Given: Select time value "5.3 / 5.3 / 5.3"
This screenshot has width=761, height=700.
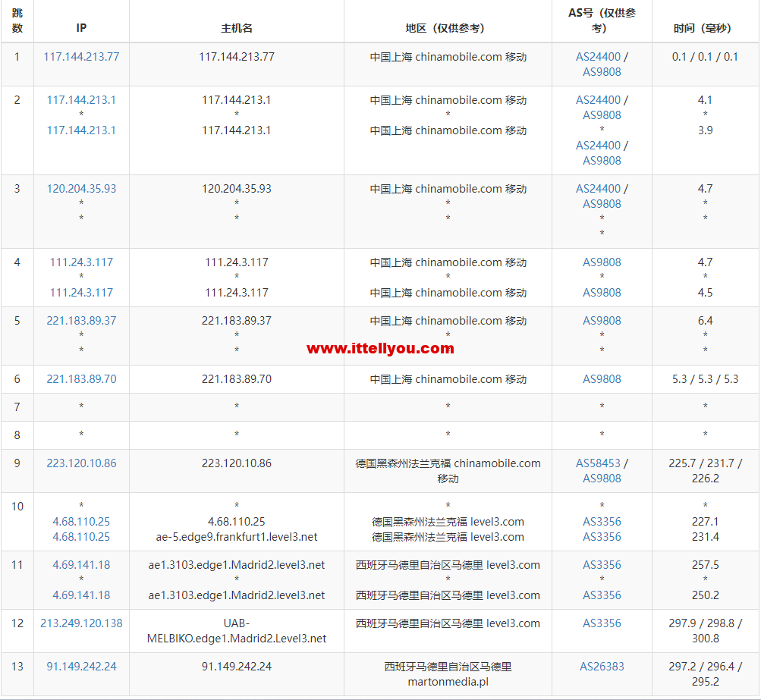Looking at the screenshot, I should point(705,379).
